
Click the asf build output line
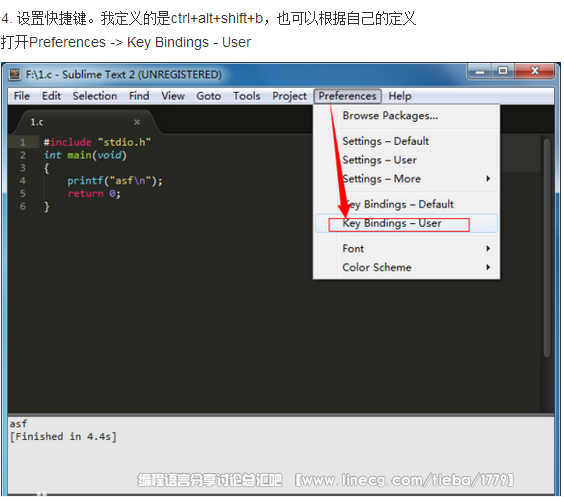[x=18, y=424]
